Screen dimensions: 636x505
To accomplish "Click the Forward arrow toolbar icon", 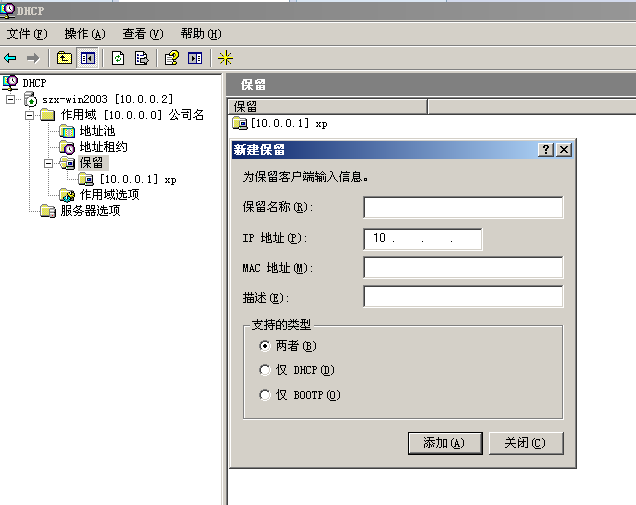I will pos(33,58).
